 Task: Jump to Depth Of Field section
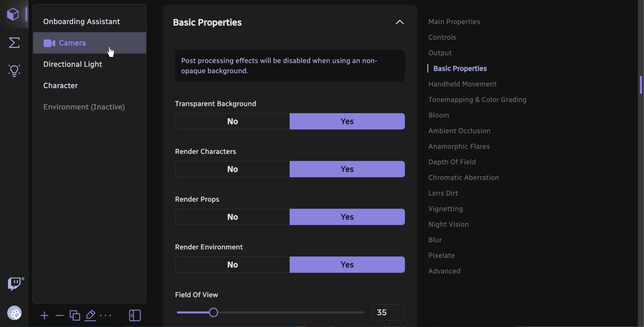click(x=452, y=162)
